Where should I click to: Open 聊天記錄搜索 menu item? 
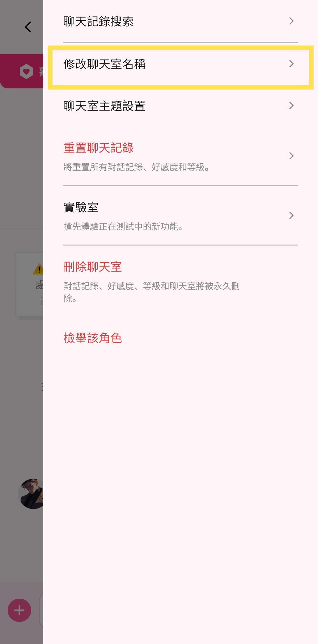coord(180,21)
